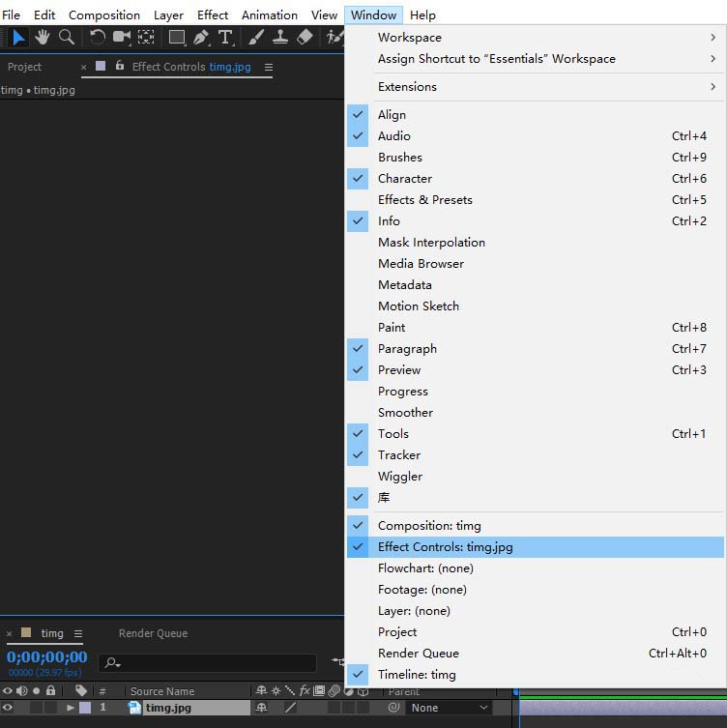
Task: Click the timg.jpg layer label color swatch
Action: (x=85, y=708)
